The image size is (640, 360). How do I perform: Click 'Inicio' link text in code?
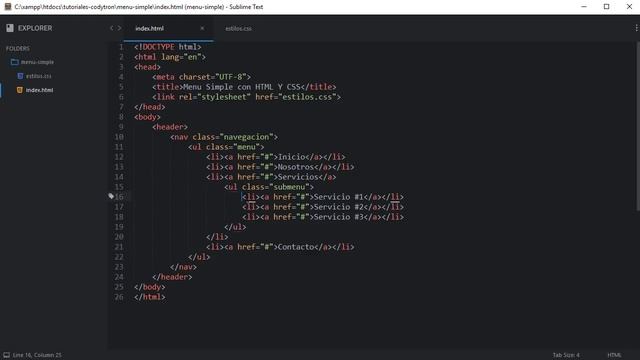point(291,157)
